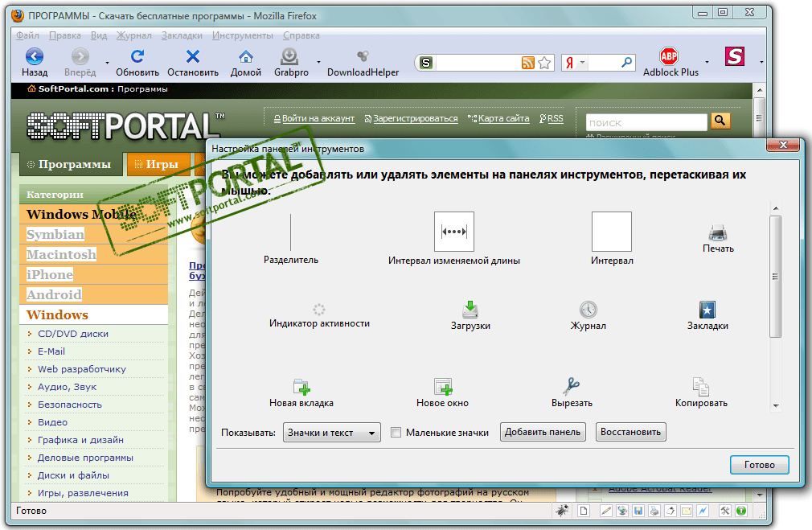The image size is (812, 530).
Task: Select the New tab (Новая вкладка) icon
Action: 301,387
